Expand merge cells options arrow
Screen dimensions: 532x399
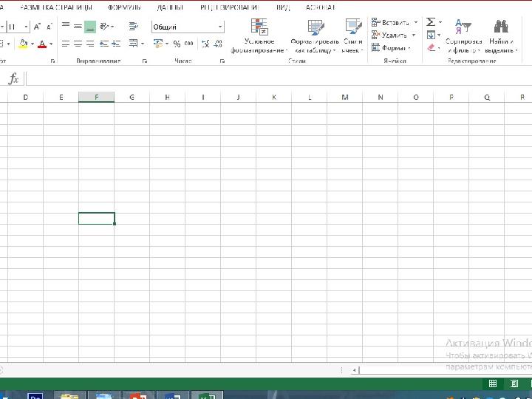143,44
